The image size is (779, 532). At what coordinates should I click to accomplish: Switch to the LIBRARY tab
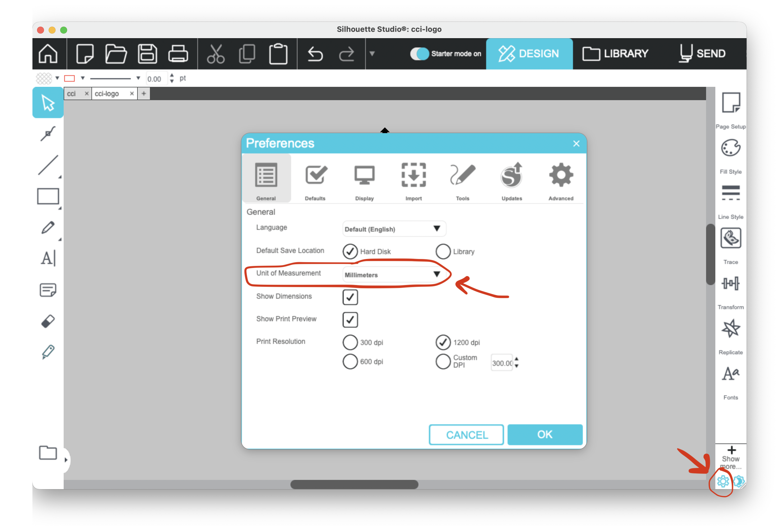point(616,54)
